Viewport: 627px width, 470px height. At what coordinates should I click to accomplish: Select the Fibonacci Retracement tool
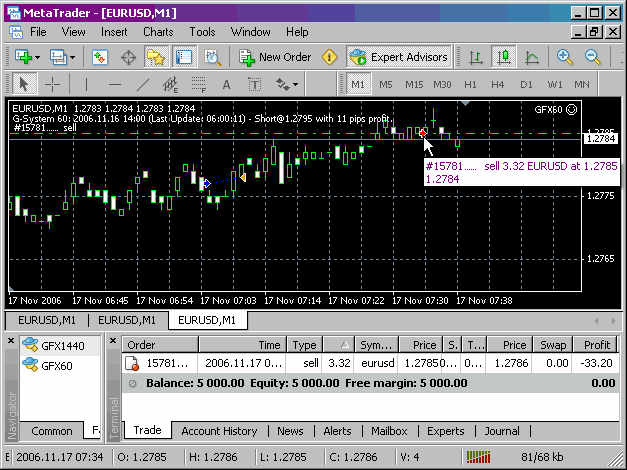click(x=199, y=84)
